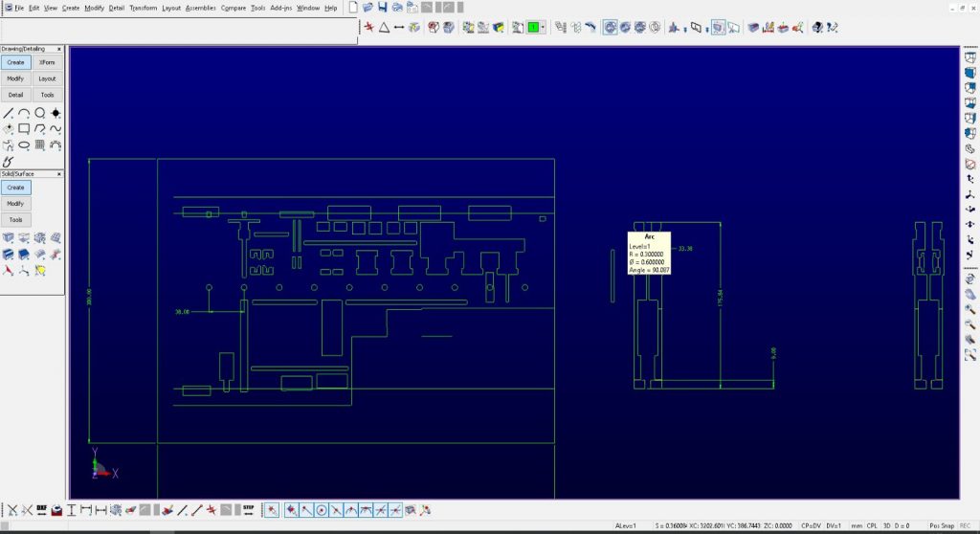Click the mm units status bar field

coord(857,526)
